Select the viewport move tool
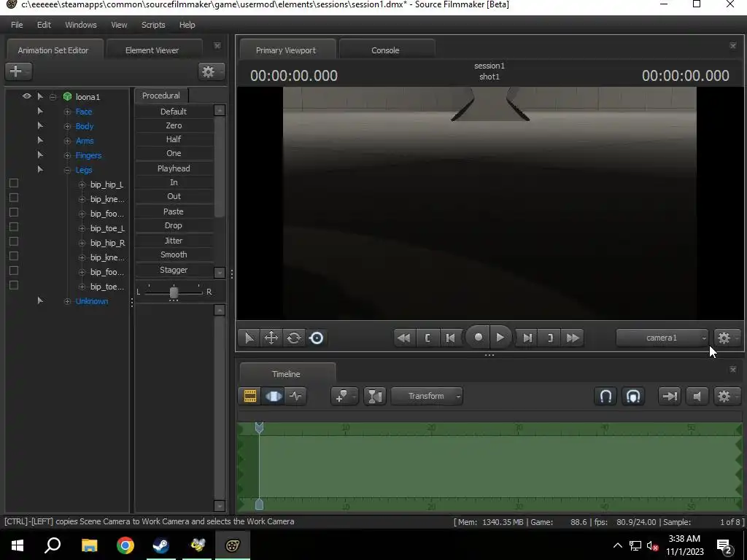Viewport: 747px width, 560px height. [271, 338]
